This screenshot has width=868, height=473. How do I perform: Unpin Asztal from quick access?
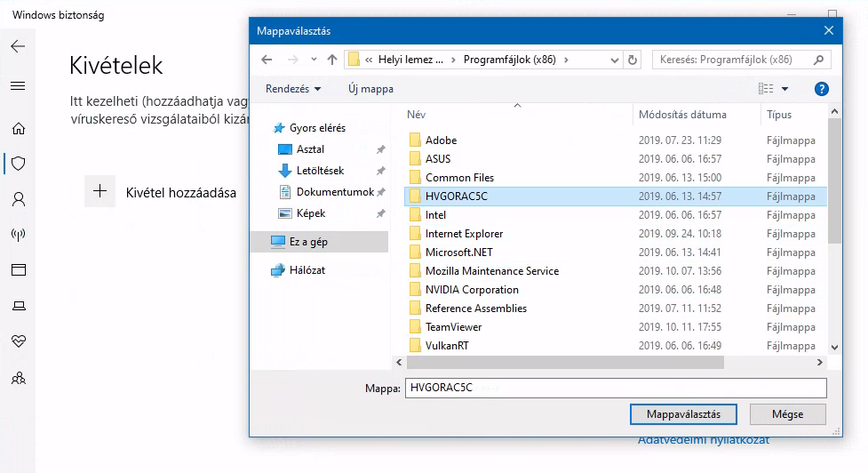click(381, 149)
